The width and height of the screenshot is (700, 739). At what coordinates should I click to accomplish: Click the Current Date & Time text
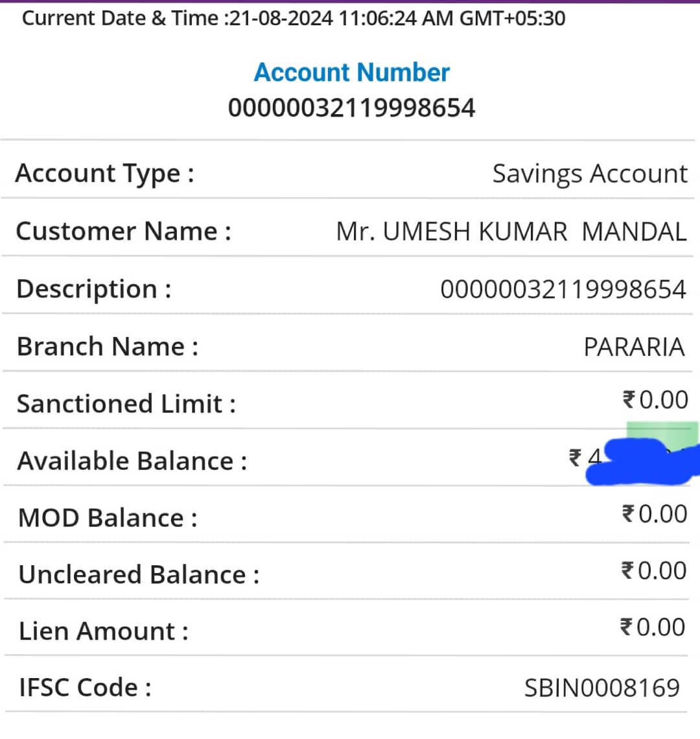coord(293,18)
